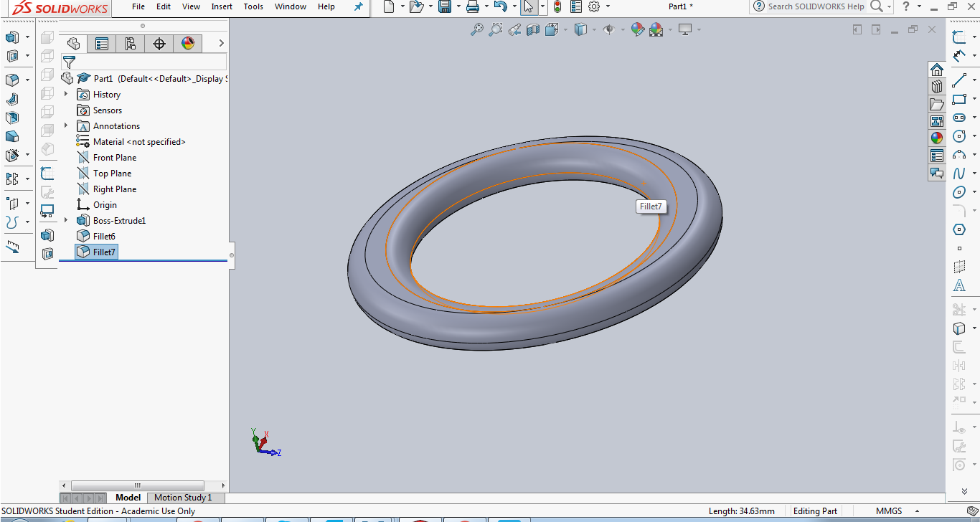
Task: Expand the Boss-Extrude1 feature node
Action: click(66, 220)
